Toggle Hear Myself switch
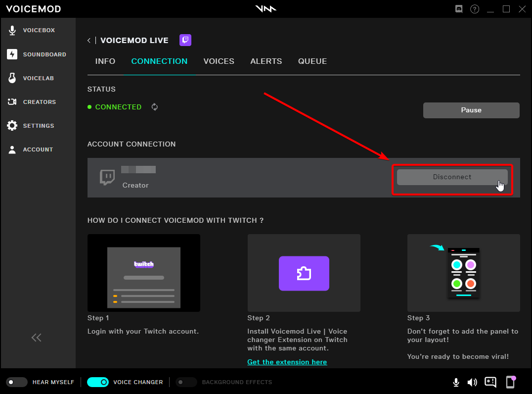 (x=17, y=382)
